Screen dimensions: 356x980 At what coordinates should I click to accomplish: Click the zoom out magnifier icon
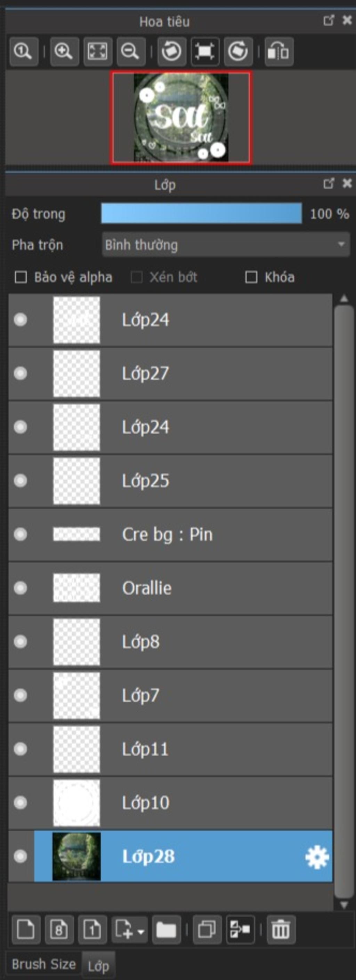[x=131, y=52]
